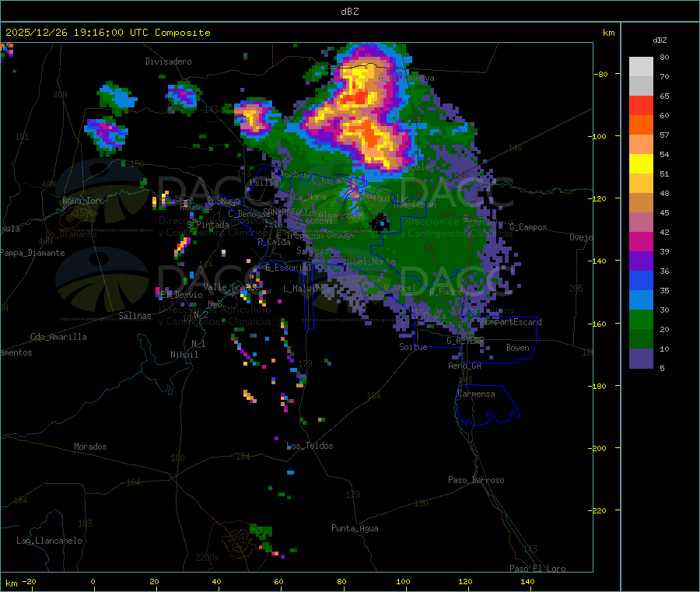Click the Bowen map label
The height and width of the screenshot is (592, 700).
click(x=517, y=348)
